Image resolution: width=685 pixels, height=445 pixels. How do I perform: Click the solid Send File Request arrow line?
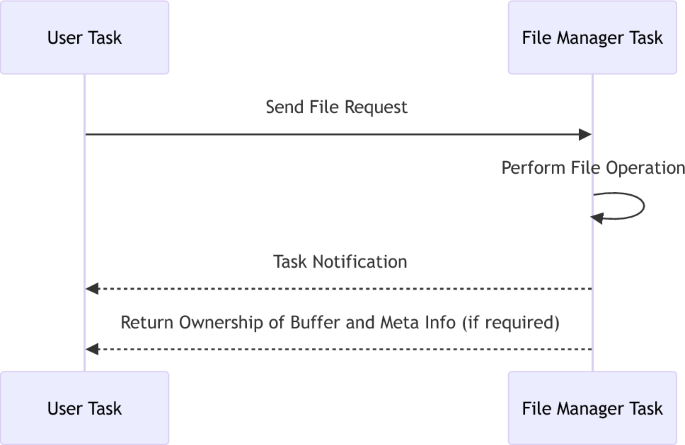336,134
